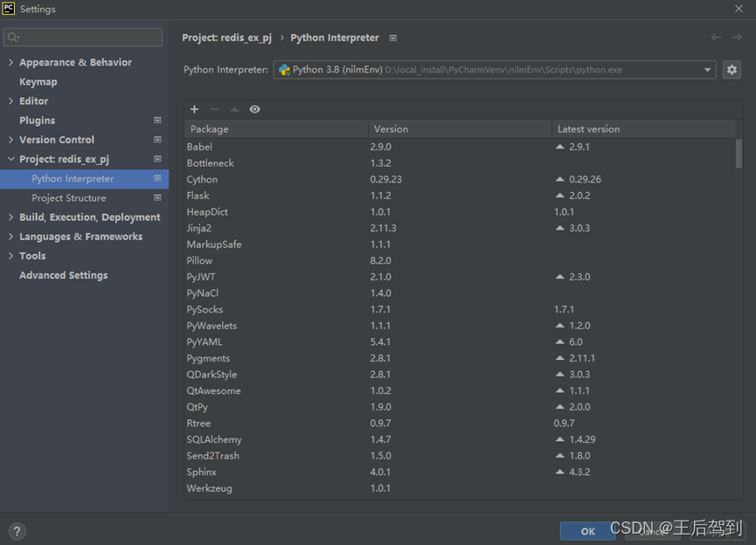Click the minus icon to uninstall package
The image size is (756, 545).
(214, 109)
